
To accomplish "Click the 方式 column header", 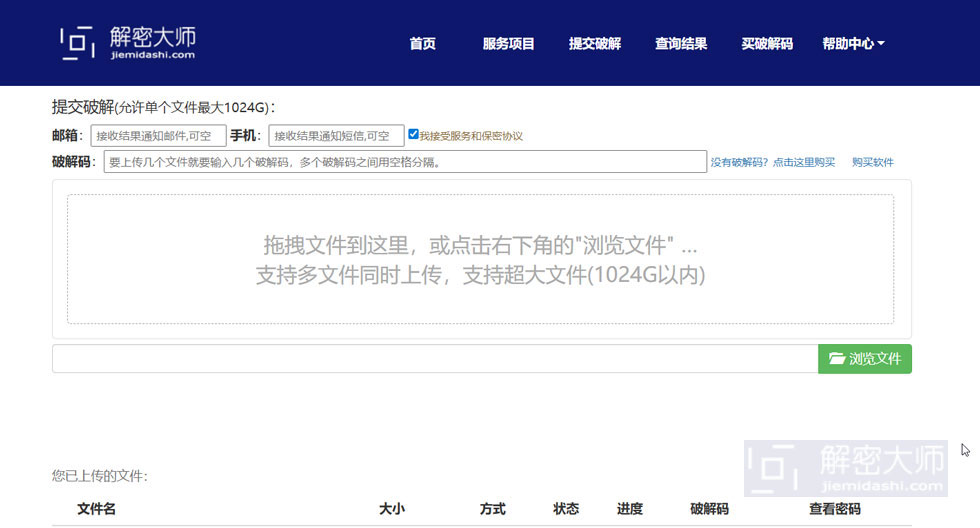I will pyautogui.click(x=492, y=509).
